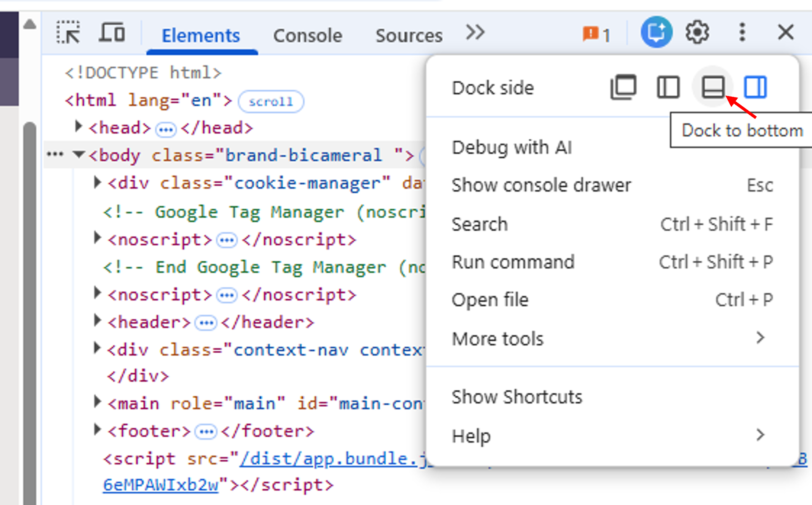Collapse the body element node
Viewport: 812px width, 505px height.
[x=78, y=154]
